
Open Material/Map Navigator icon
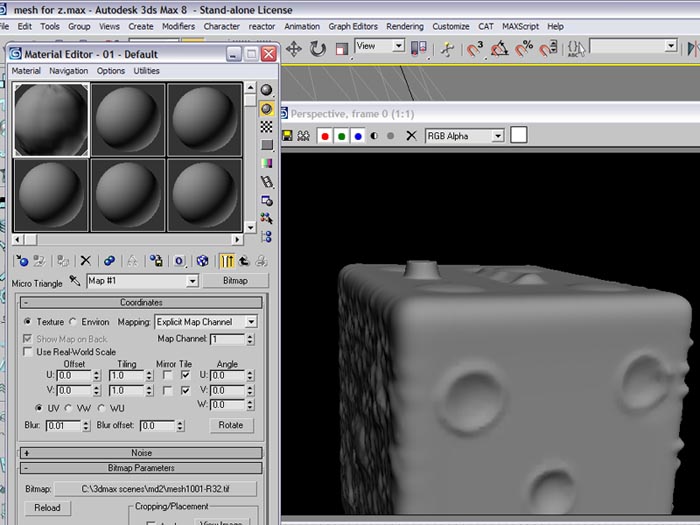[267, 237]
